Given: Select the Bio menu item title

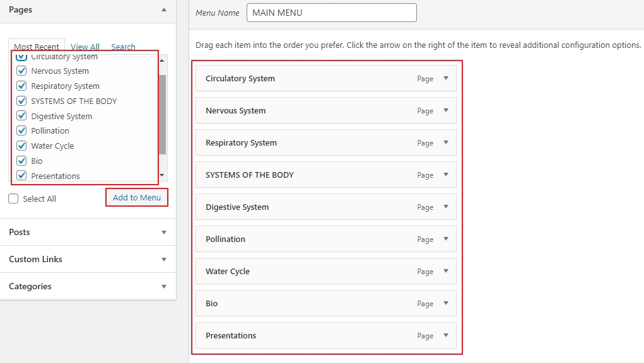Looking at the screenshot, I should click(x=211, y=304).
